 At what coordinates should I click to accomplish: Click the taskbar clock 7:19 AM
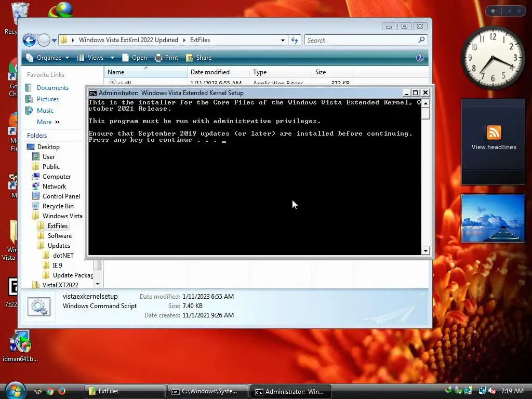512,391
